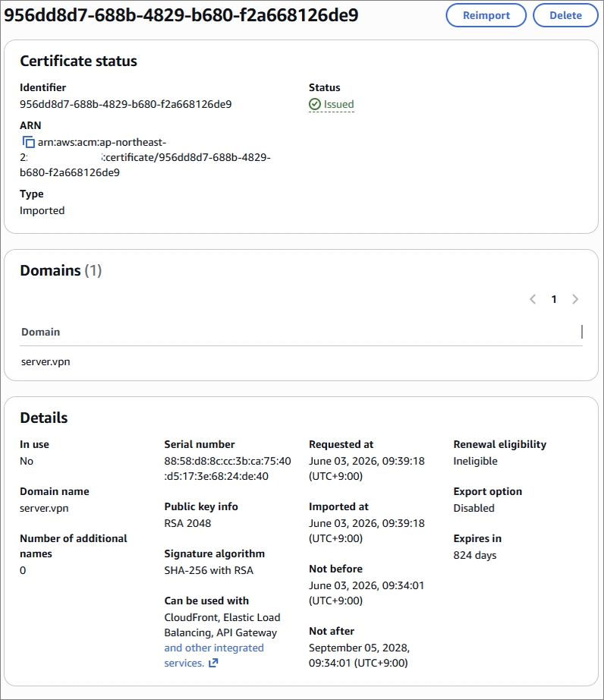Open the other integrated services link
The image size is (604, 700).
(214, 655)
